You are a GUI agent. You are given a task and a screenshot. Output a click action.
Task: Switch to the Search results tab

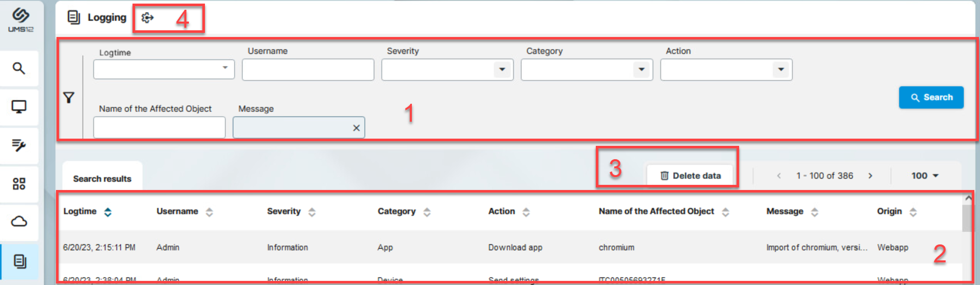(102, 179)
